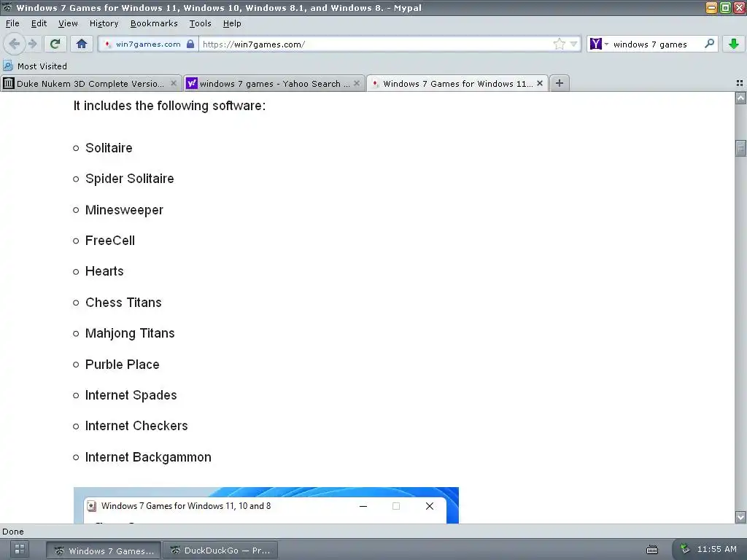Click the 'Spider Solitaire' list item
Screen dimensions: 747x560
(x=130, y=179)
